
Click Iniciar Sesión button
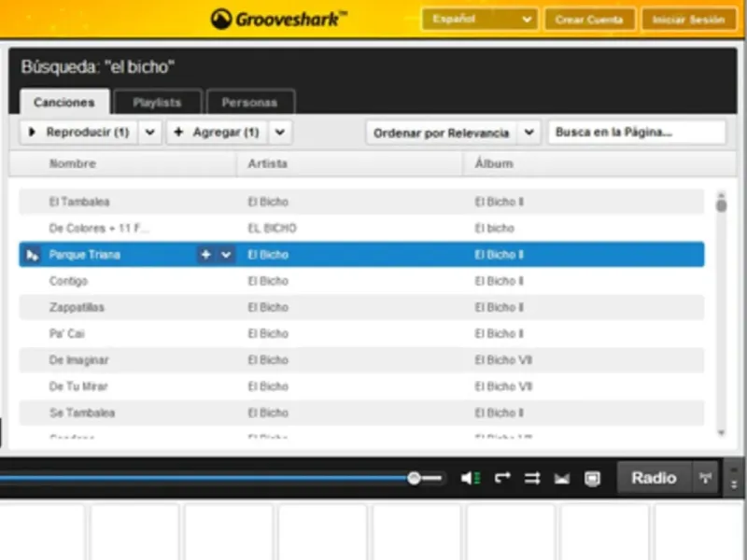tap(688, 20)
